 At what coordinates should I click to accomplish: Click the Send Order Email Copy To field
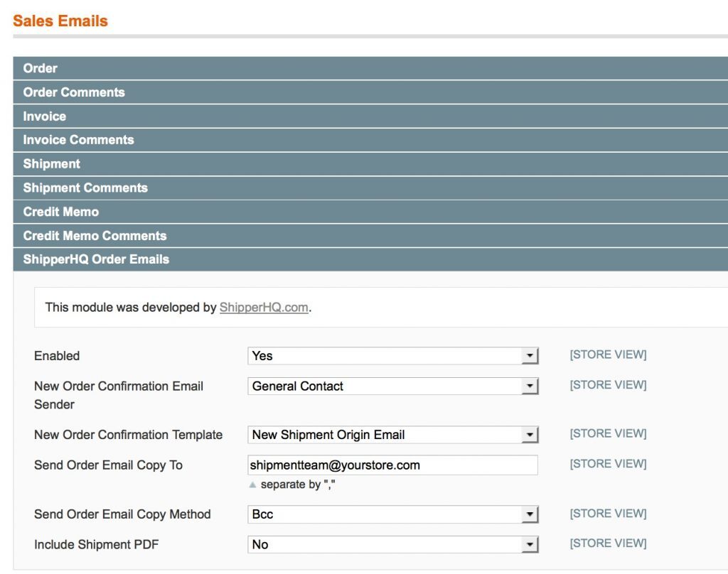click(x=392, y=465)
